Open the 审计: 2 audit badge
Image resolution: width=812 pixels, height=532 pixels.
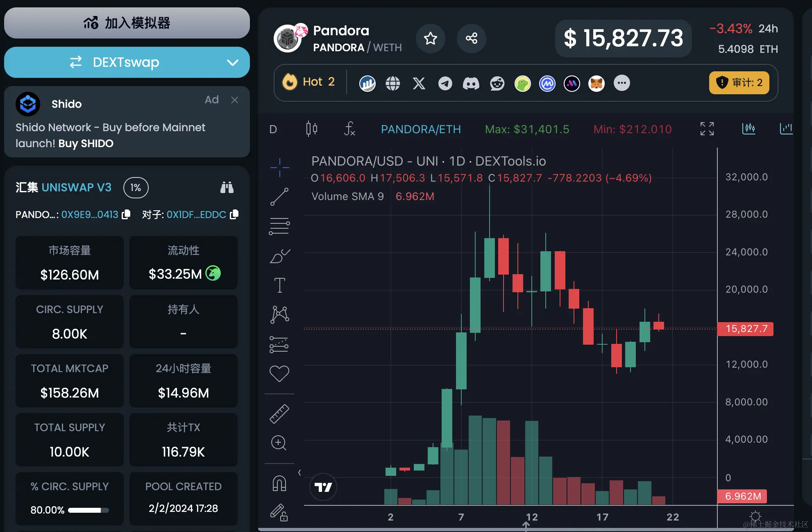point(739,83)
